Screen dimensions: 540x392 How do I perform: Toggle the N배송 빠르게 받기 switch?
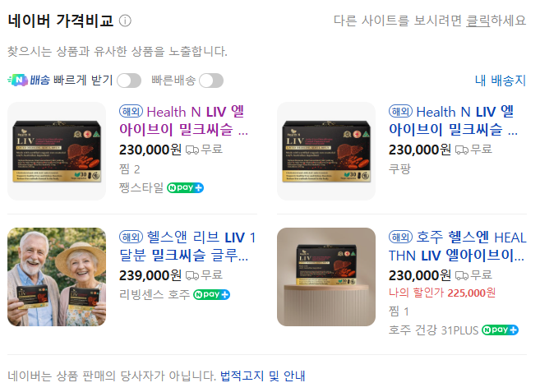tap(129, 81)
